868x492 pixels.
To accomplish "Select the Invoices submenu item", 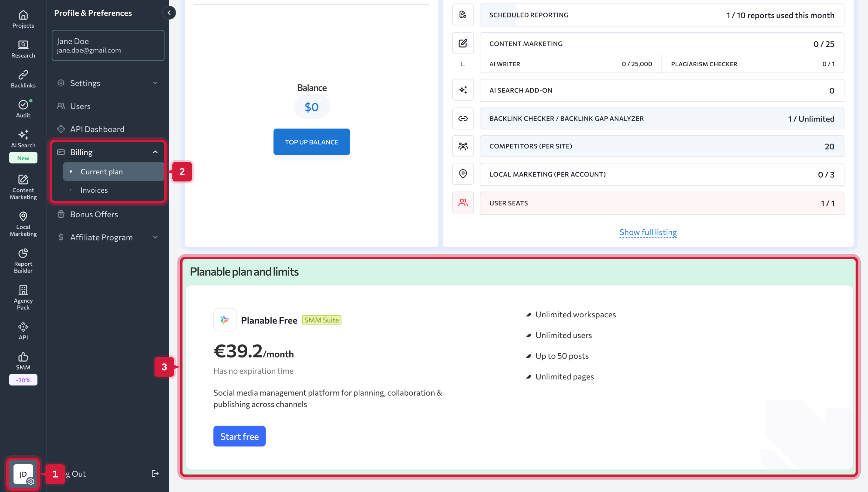I will pyautogui.click(x=94, y=190).
